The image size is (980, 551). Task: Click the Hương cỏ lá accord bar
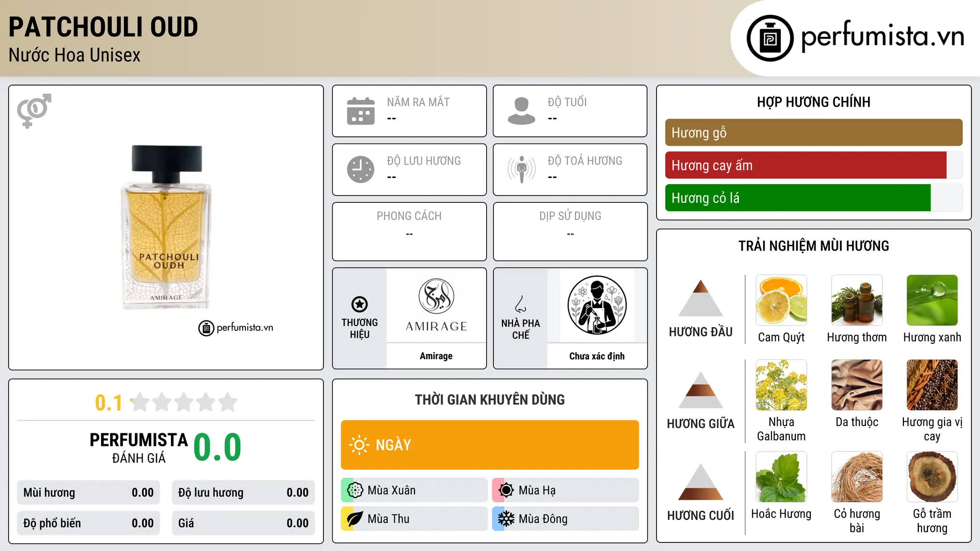coord(813,198)
